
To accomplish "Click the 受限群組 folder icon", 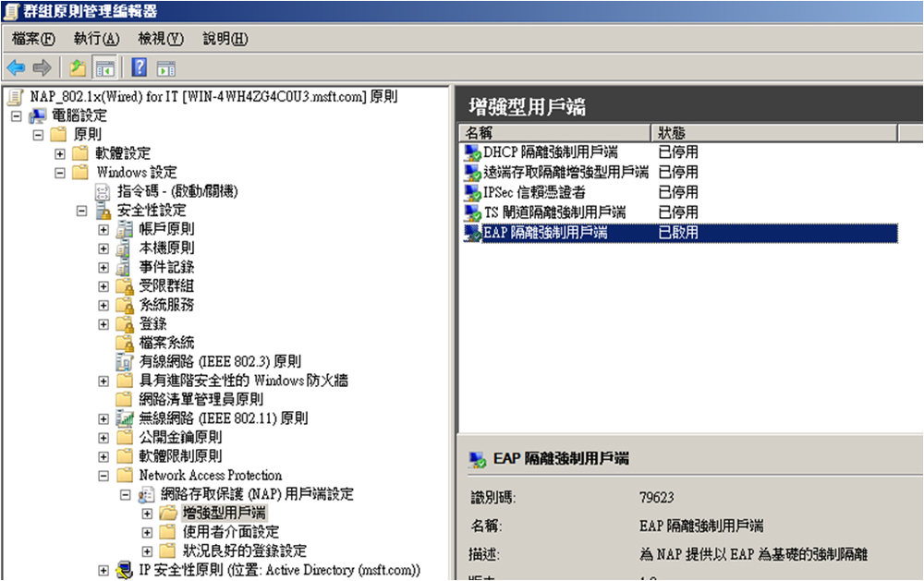I will 125,286.
